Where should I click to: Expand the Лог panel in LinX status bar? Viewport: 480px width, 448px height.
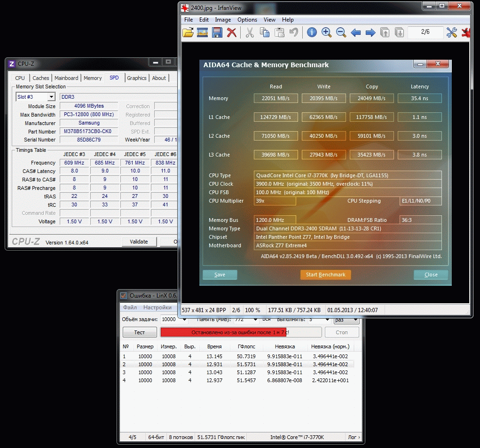(x=354, y=437)
